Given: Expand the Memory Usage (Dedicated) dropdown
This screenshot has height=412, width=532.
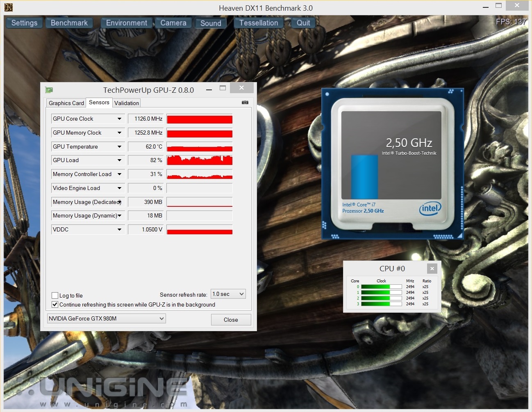Looking at the screenshot, I should (x=119, y=202).
